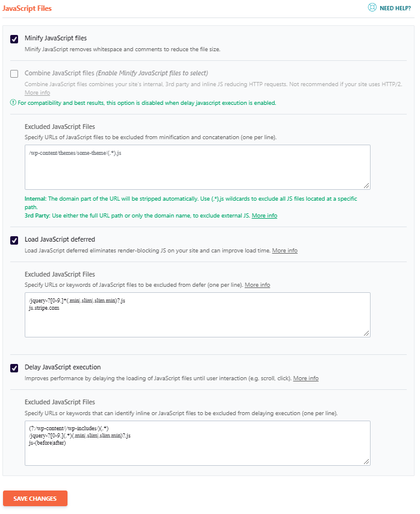Open More info for Delay JavaScript execution

(306, 378)
